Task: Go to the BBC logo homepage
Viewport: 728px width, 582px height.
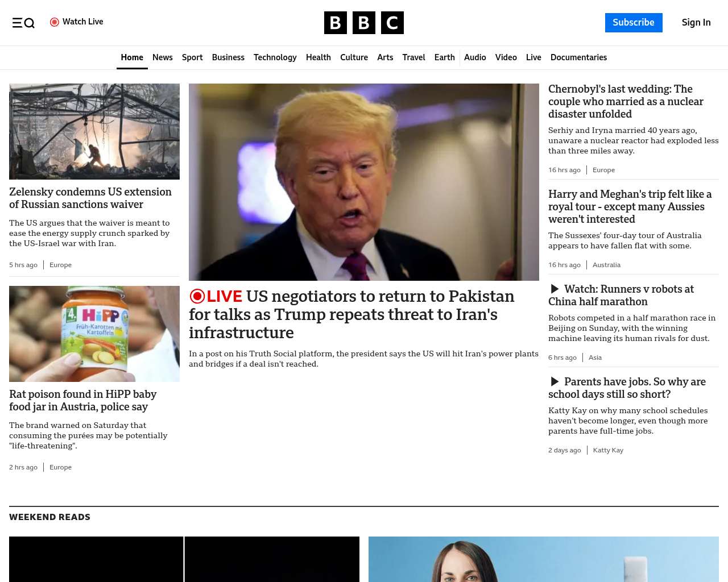Action: tap(364, 23)
